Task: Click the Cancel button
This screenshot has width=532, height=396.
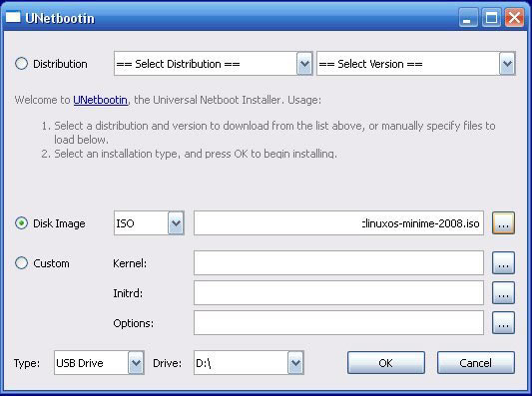Action: click(476, 363)
